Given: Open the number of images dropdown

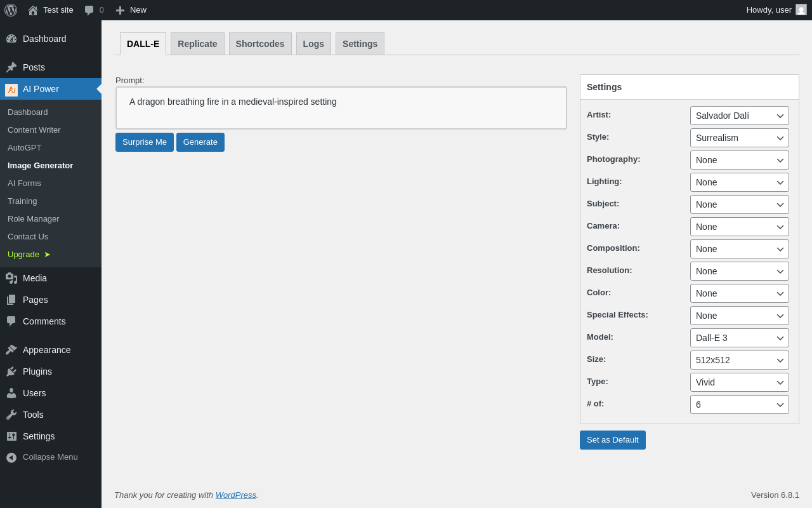Looking at the screenshot, I should tap(740, 404).
